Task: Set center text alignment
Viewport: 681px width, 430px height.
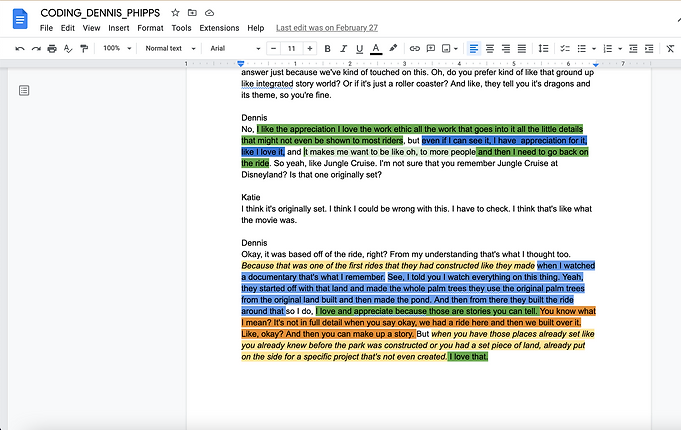Action: pyautogui.click(x=490, y=49)
